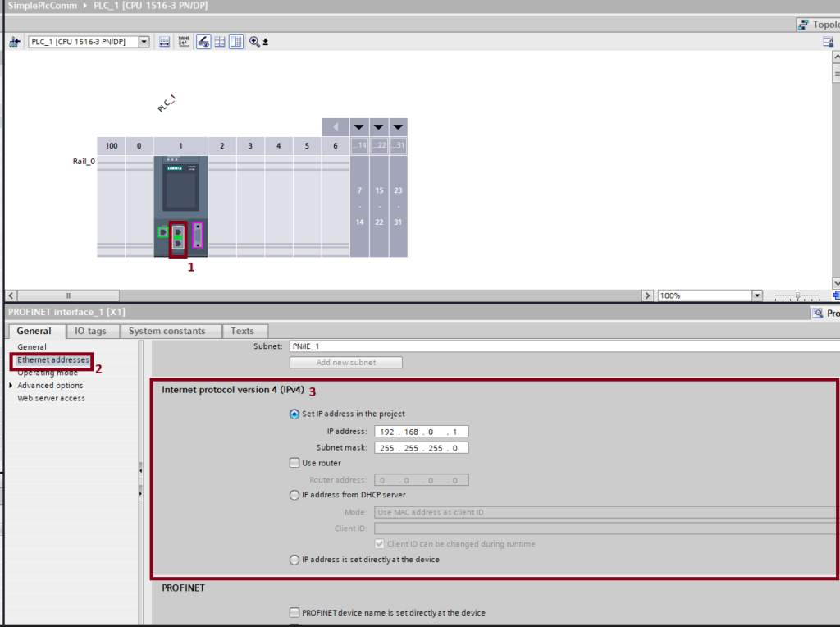The image size is (840, 627).
Task: Open the System constants tab
Action: (167, 331)
